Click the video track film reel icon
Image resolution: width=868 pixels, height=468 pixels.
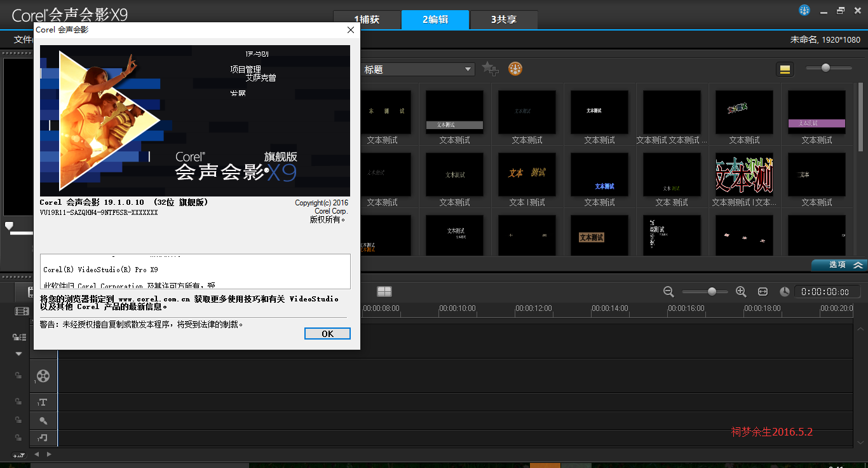tap(43, 376)
